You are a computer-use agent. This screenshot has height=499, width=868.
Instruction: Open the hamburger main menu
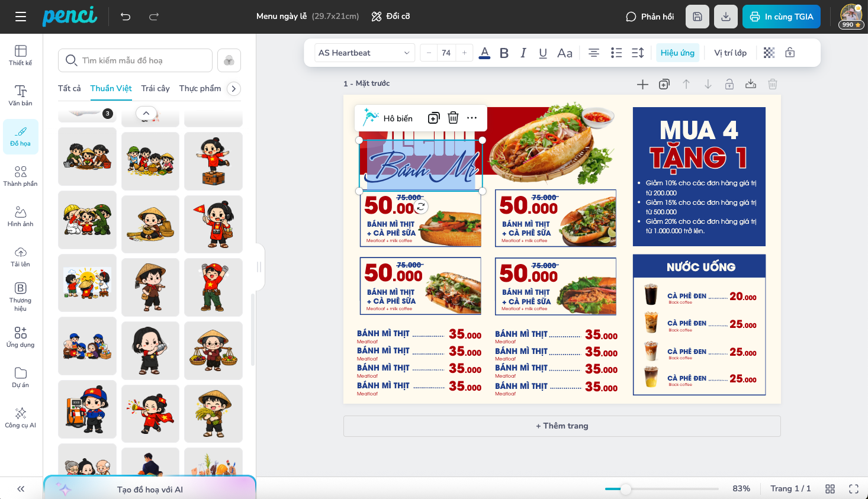tap(21, 17)
